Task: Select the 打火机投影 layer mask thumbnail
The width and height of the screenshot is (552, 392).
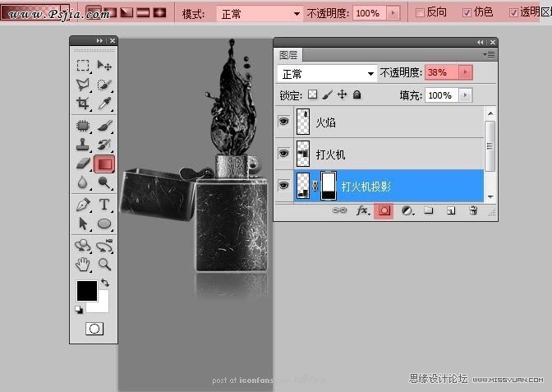Action: coord(329,186)
